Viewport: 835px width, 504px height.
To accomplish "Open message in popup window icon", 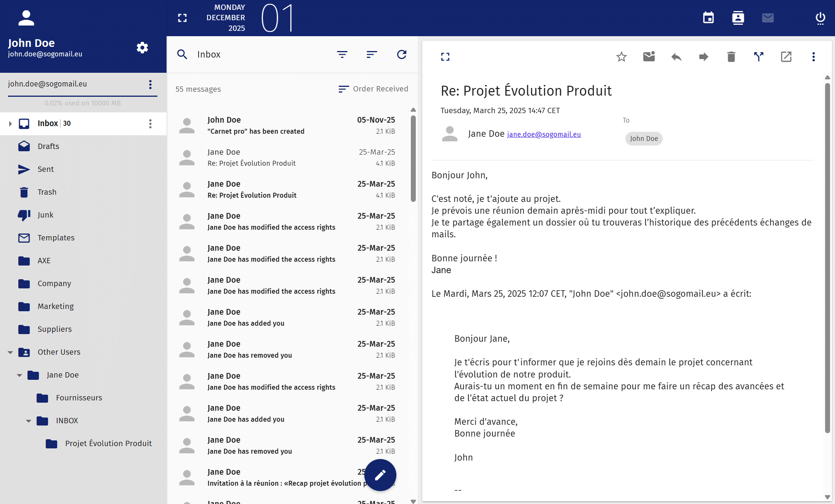I will [x=786, y=57].
